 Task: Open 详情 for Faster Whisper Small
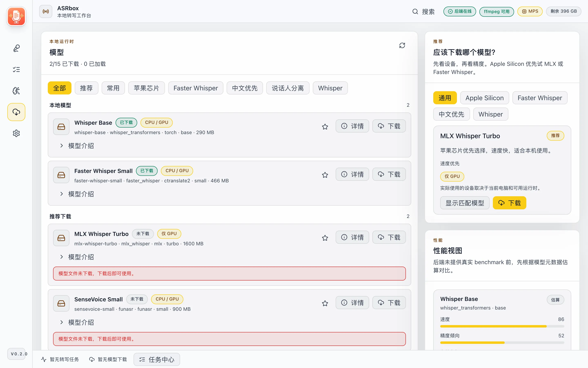(352, 174)
